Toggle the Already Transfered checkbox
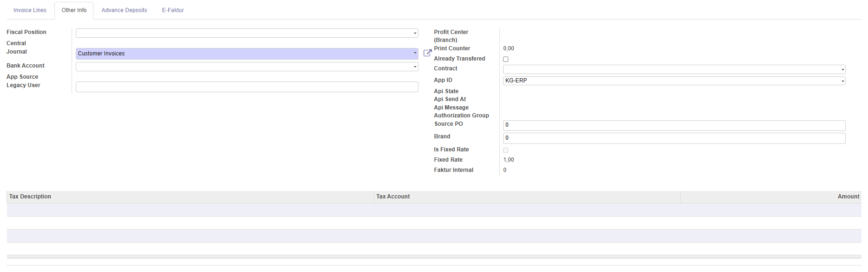Image resolution: width=868 pixels, height=272 pixels. point(505,59)
